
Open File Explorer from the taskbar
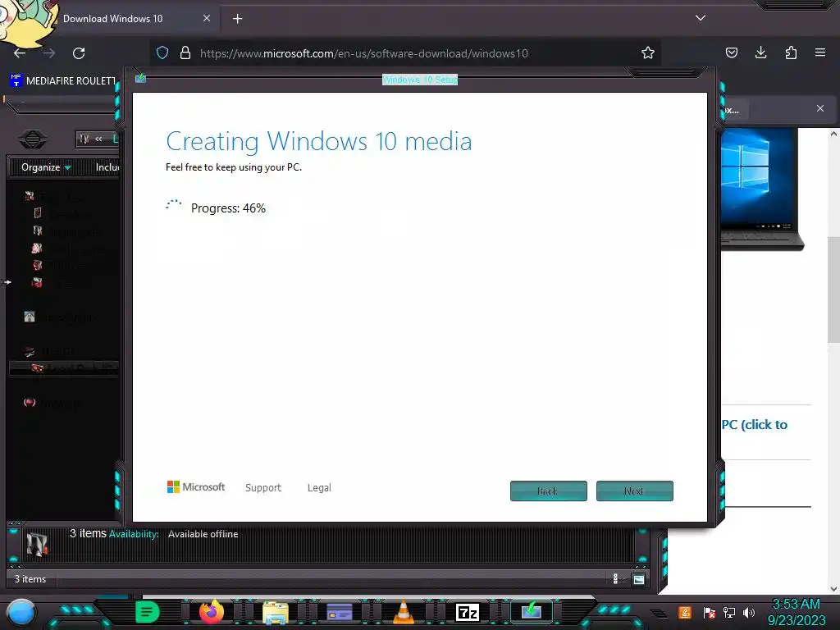click(x=276, y=613)
